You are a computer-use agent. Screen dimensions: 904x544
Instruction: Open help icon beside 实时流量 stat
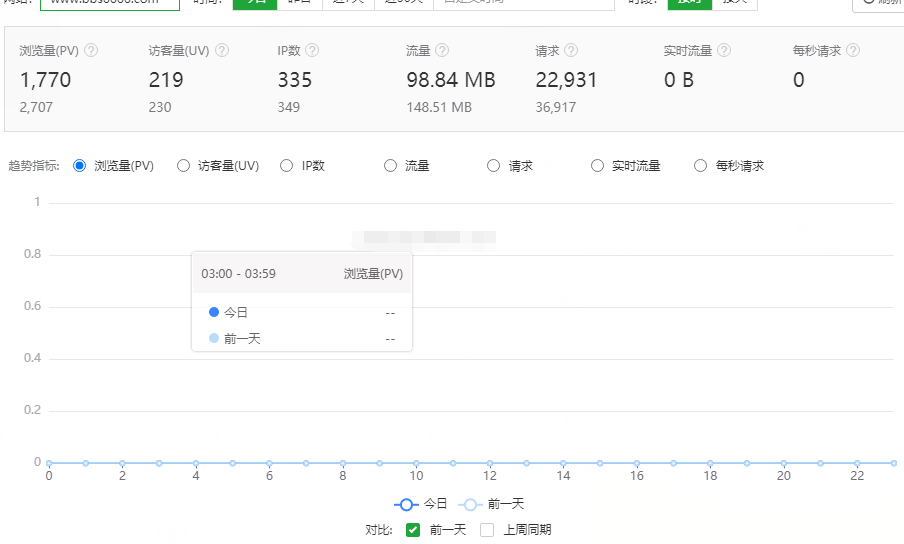pos(724,50)
